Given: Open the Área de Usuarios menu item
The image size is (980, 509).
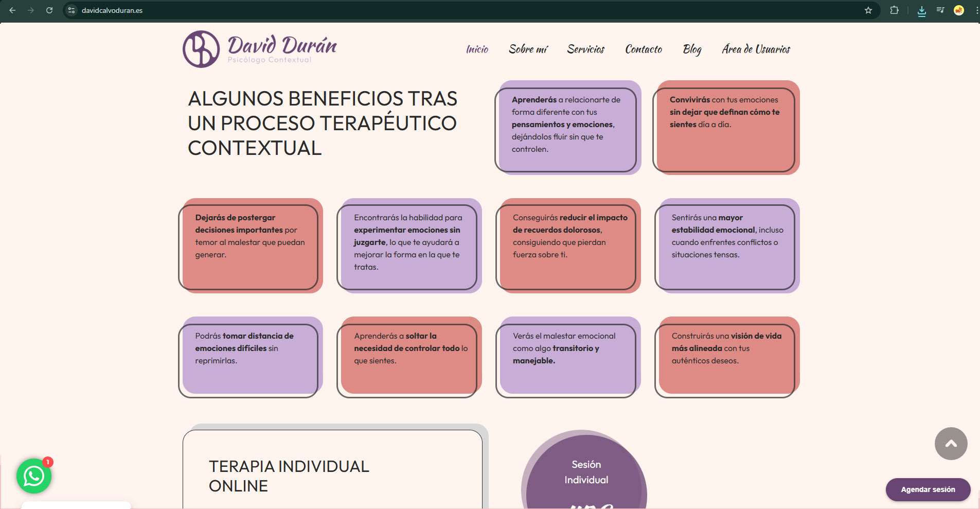Looking at the screenshot, I should [x=756, y=49].
